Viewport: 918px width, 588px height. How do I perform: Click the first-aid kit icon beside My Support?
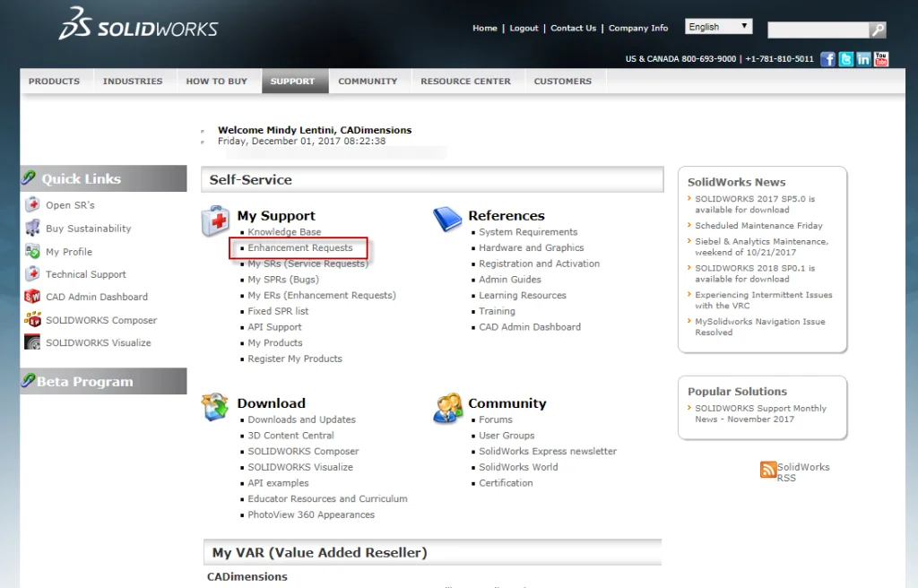coord(213,221)
